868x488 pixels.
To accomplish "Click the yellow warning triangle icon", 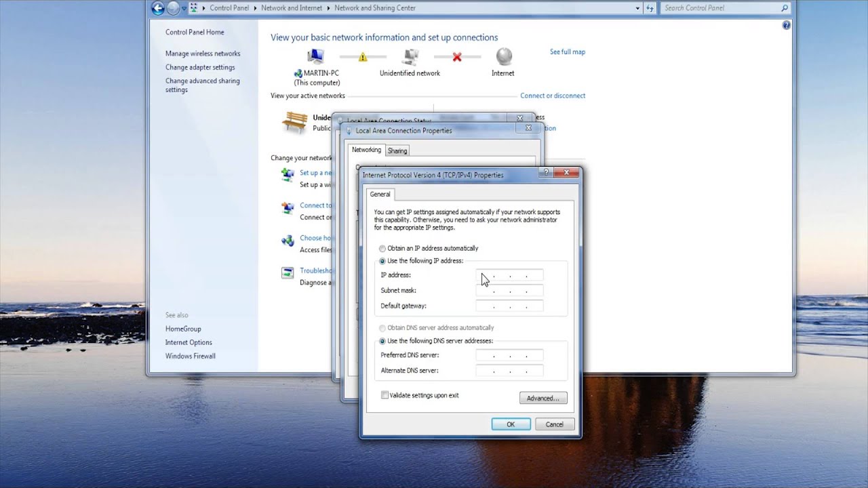I will (363, 58).
